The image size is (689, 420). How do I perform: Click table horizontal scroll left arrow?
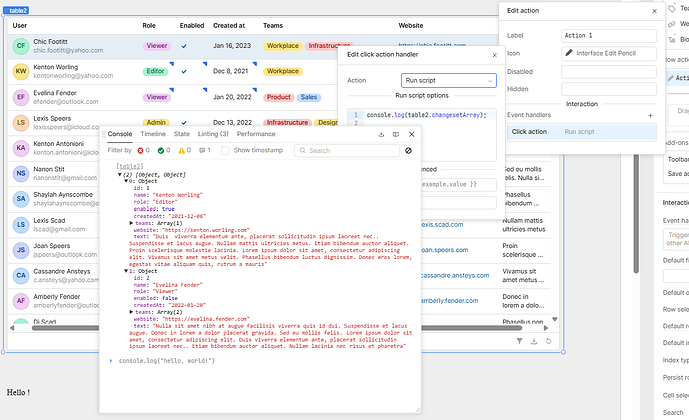pyautogui.click(x=12, y=328)
